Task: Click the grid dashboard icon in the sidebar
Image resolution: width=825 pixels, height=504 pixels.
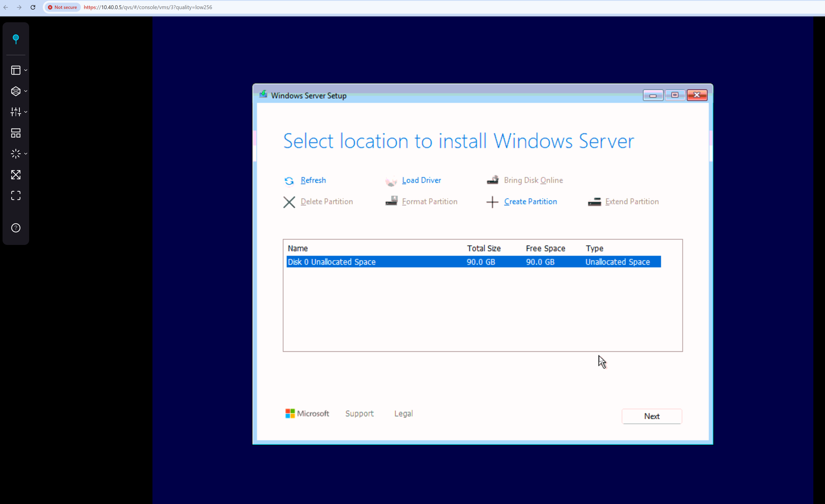Action: (x=16, y=133)
